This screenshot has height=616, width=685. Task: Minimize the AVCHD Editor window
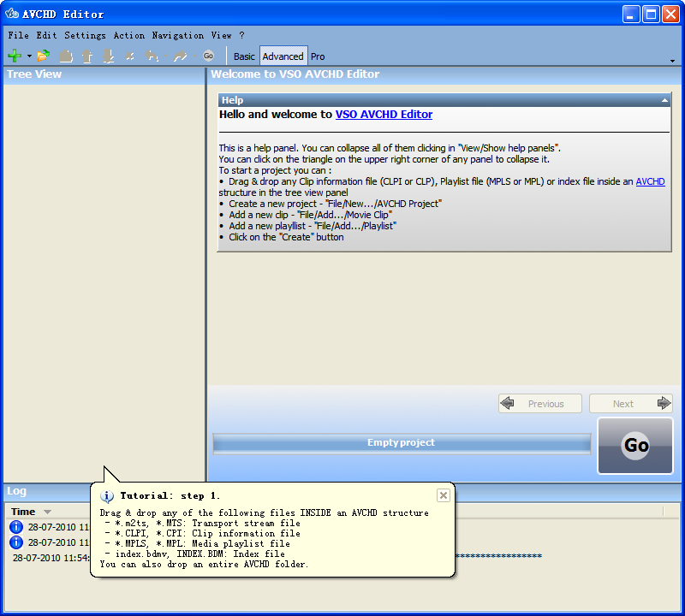point(631,15)
